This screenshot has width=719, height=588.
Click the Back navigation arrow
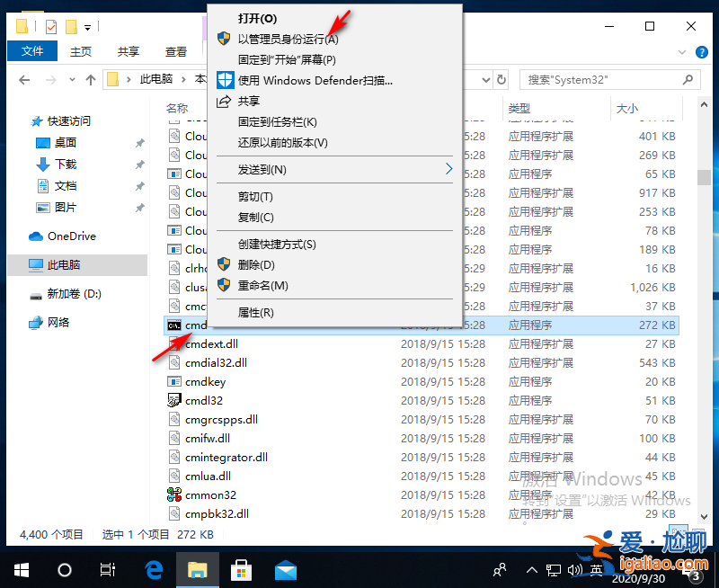point(24,79)
